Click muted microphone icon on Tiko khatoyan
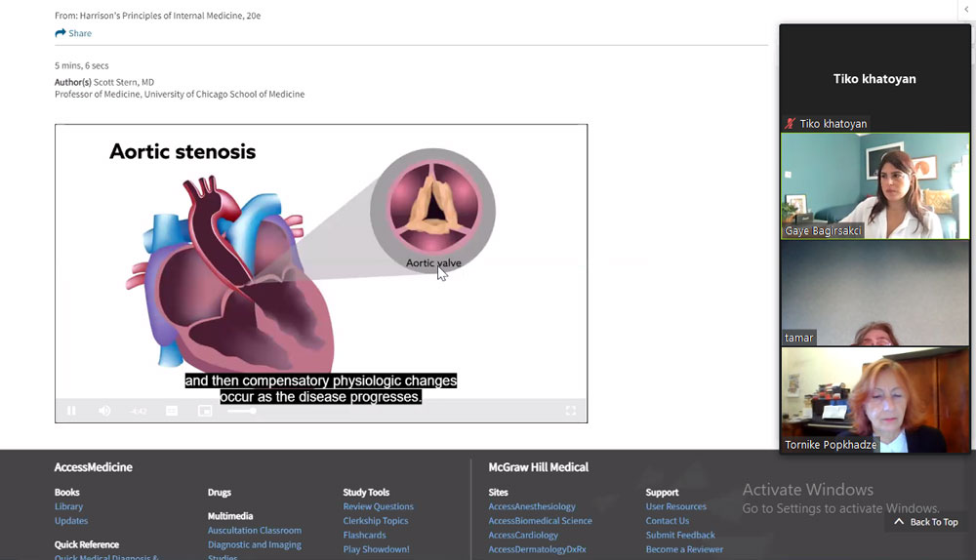The image size is (976, 560). [x=790, y=124]
